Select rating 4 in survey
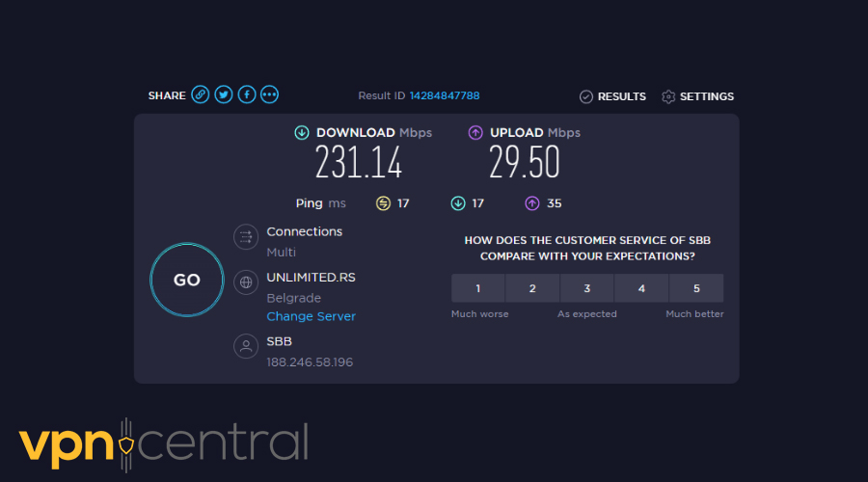The image size is (868, 482). [642, 288]
